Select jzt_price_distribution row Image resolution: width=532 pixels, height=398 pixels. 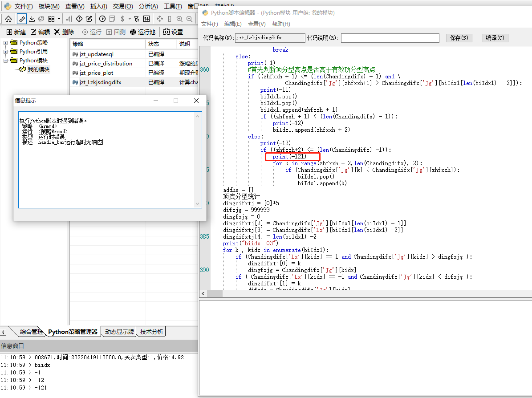coord(134,64)
